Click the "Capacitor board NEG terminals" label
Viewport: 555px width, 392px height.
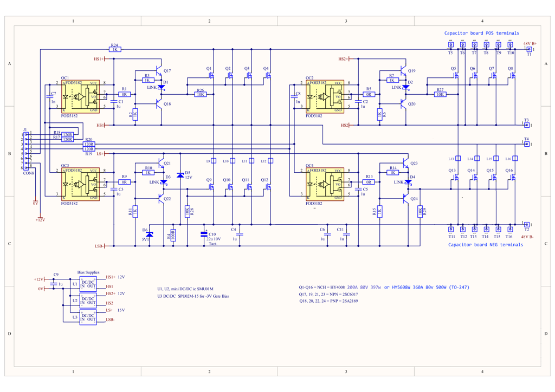pyautogui.click(x=486, y=245)
